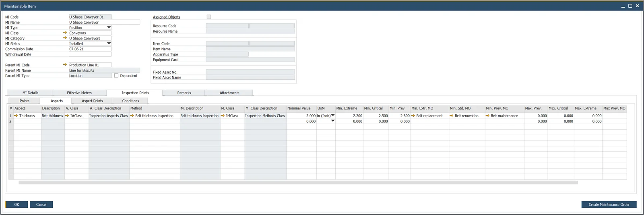This screenshot has height=215, width=644.
Task: Open the Aspect Points sub-tab
Action: (x=92, y=101)
